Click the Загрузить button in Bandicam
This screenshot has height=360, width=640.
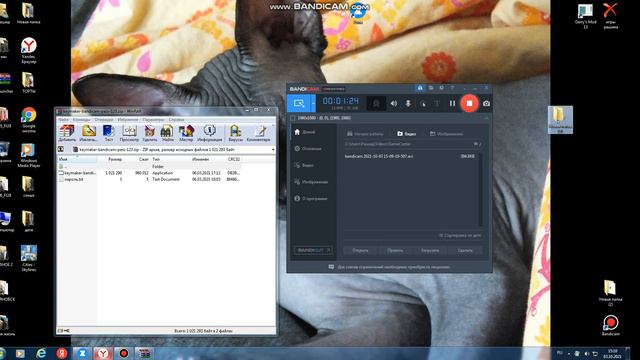click(x=430, y=250)
